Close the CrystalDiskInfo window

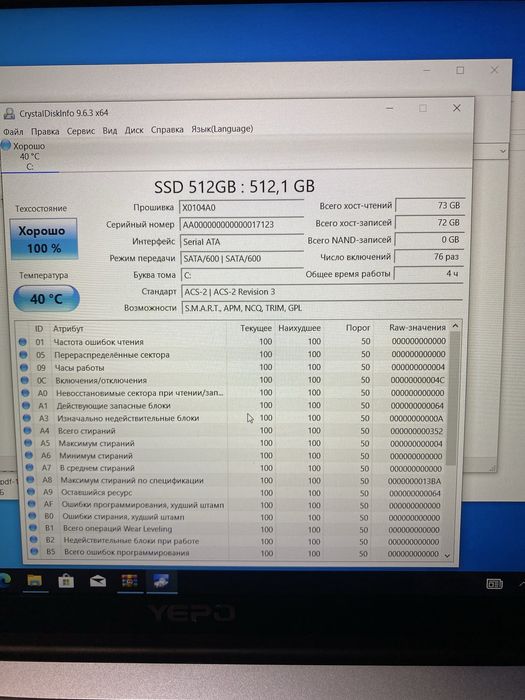457,108
